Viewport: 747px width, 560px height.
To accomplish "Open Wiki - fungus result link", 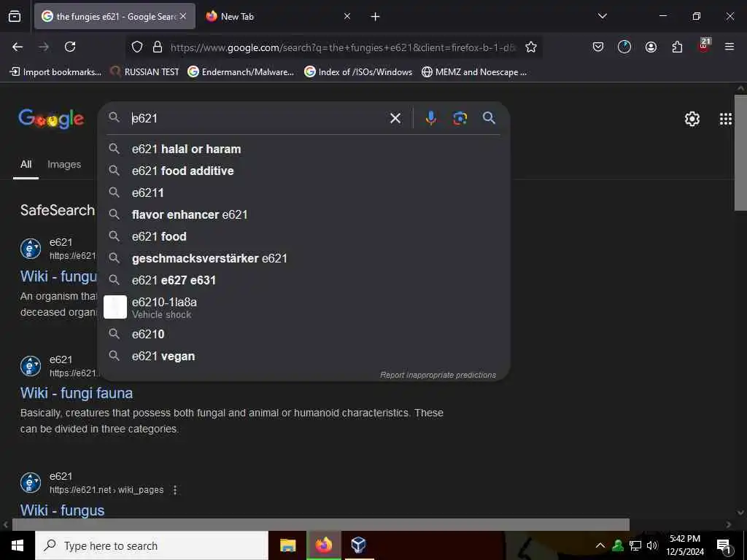I will 63,510.
